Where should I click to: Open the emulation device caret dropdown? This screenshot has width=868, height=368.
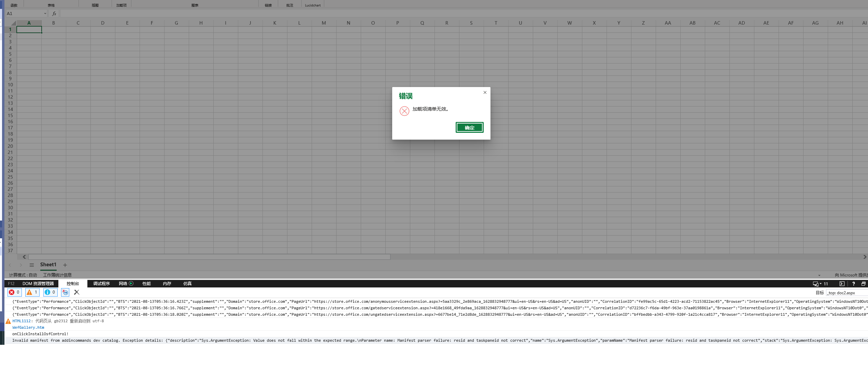pyautogui.click(x=821, y=284)
